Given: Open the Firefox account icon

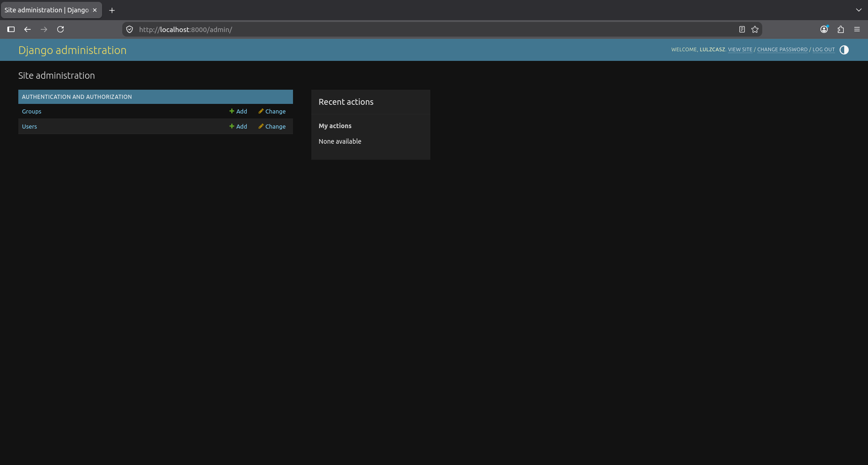Looking at the screenshot, I should (x=824, y=29).
